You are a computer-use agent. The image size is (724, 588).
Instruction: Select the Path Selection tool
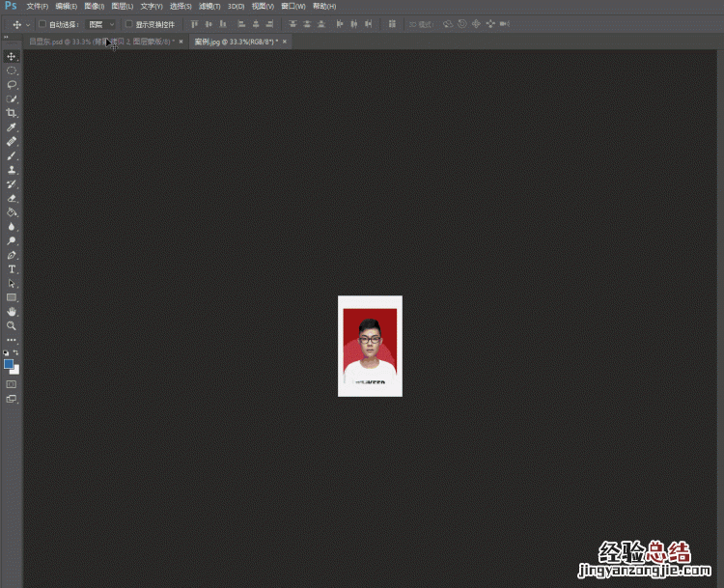point(12,284)
